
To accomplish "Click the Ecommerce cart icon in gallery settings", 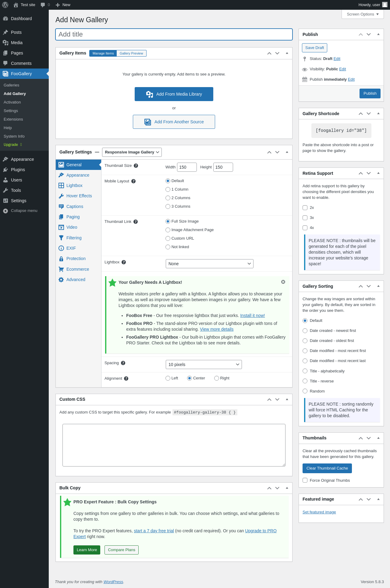I will click(x=61, y=269).
